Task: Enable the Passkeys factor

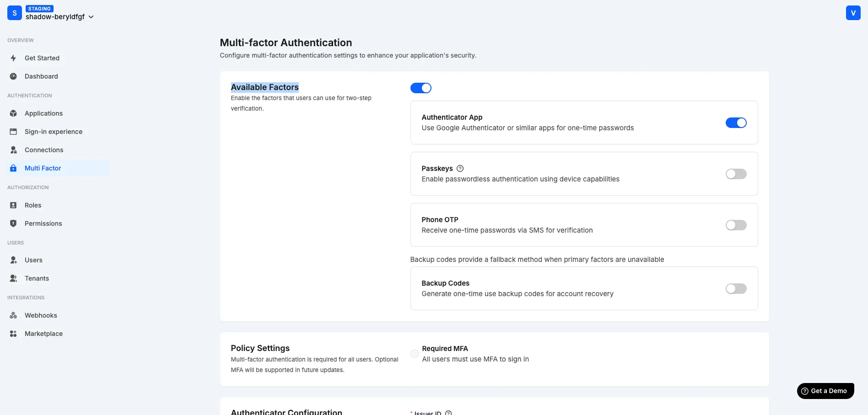Action: 736,174
